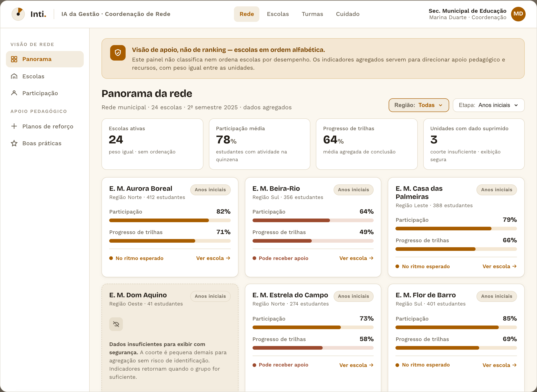Click the Escolas house icon in sidebar
Image resolution: width=537 pixels, height=392 pixels.
pyautogui.click(x=14, y=76)
